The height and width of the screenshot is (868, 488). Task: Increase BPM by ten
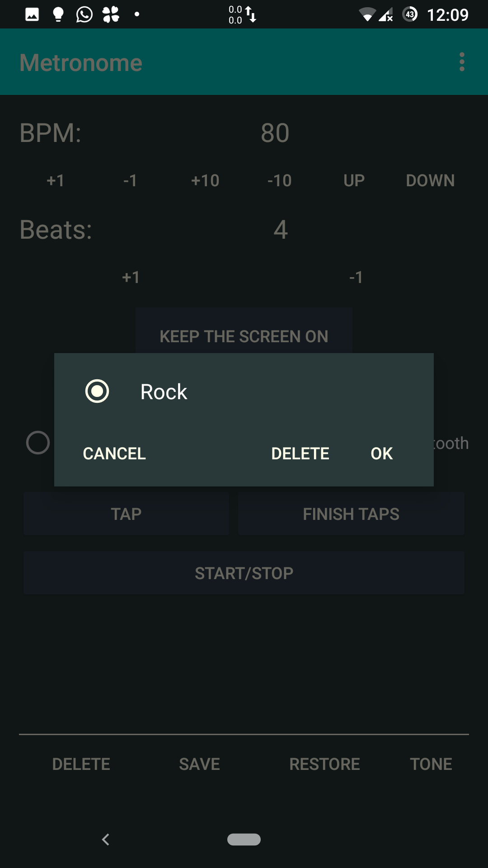[205, 181]
